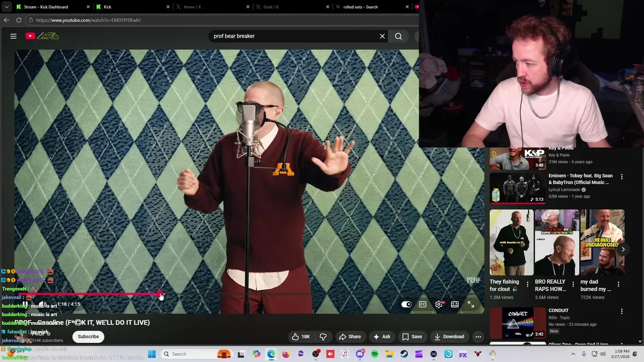Open options for CONDUIT video

[x=622, y=312]
